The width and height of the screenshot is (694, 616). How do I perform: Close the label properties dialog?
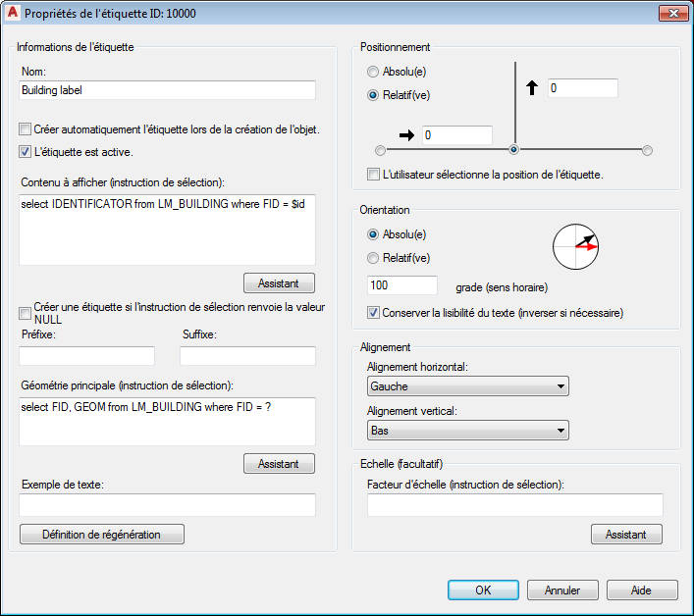tap(673, 13)
